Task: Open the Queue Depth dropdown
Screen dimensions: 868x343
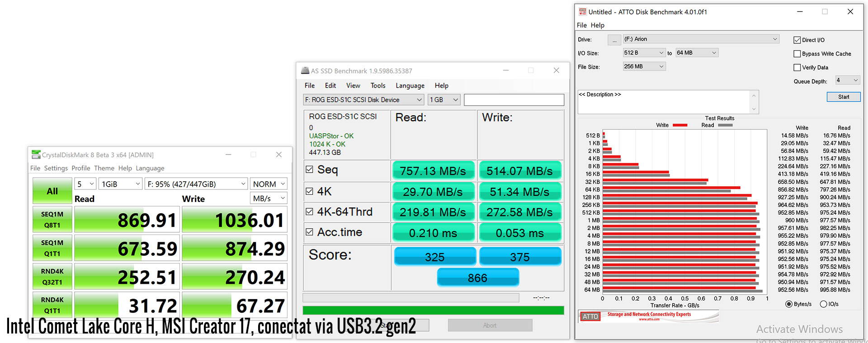Action: [847, 80]
